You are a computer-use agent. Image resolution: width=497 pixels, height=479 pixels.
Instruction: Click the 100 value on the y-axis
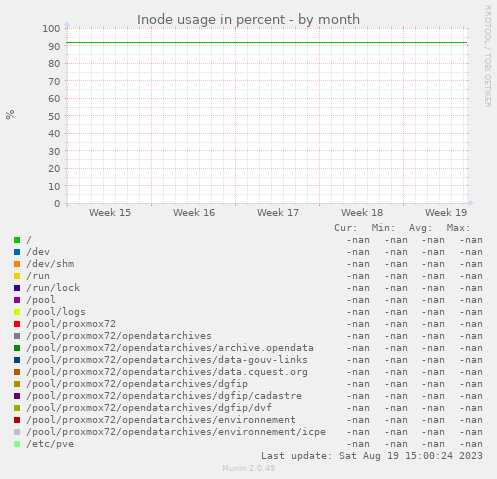pos(51,29)
